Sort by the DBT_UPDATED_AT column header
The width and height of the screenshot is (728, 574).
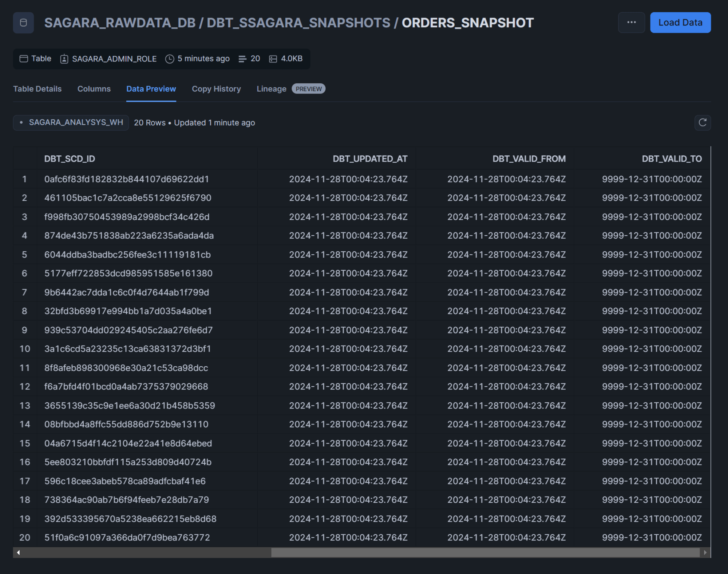370,159
